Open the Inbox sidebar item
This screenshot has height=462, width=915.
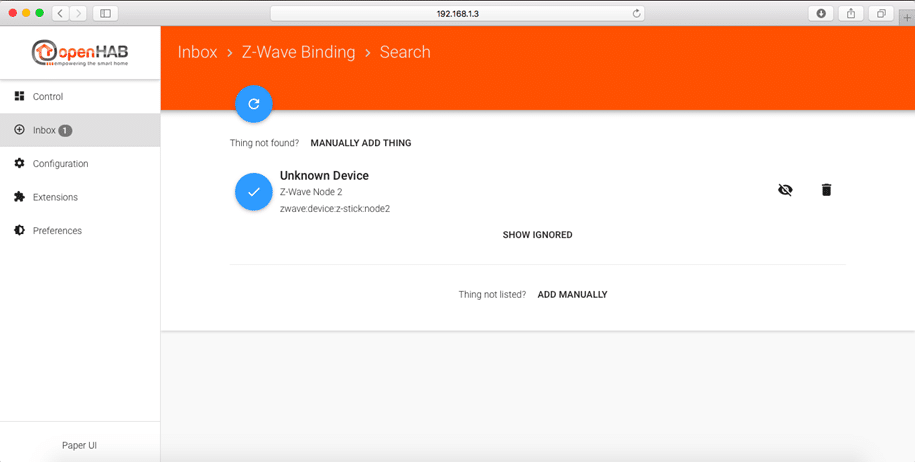pyautogui.click(x=80, y=130)
